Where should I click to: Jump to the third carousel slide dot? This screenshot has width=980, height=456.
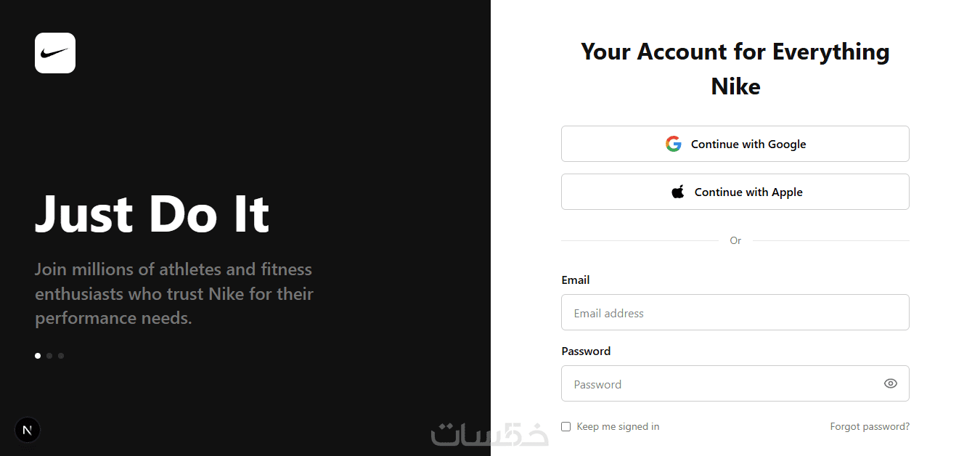point(61,356)
